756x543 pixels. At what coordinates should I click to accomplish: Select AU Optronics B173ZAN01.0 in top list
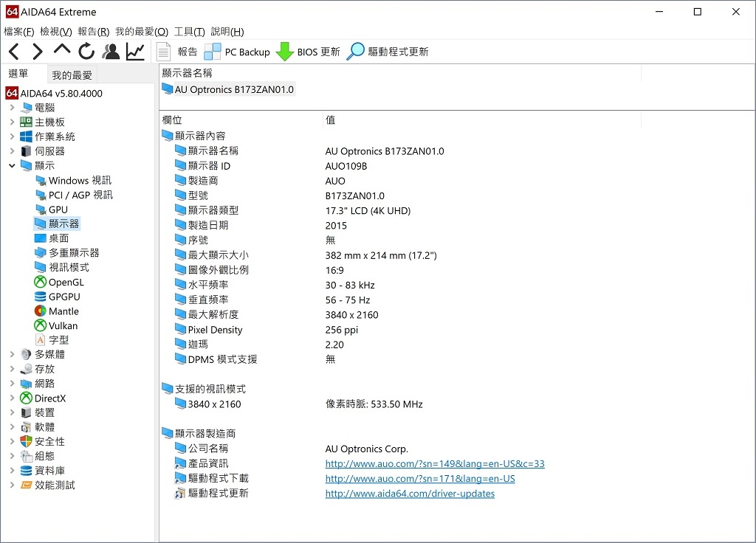[x=228, y=89]
